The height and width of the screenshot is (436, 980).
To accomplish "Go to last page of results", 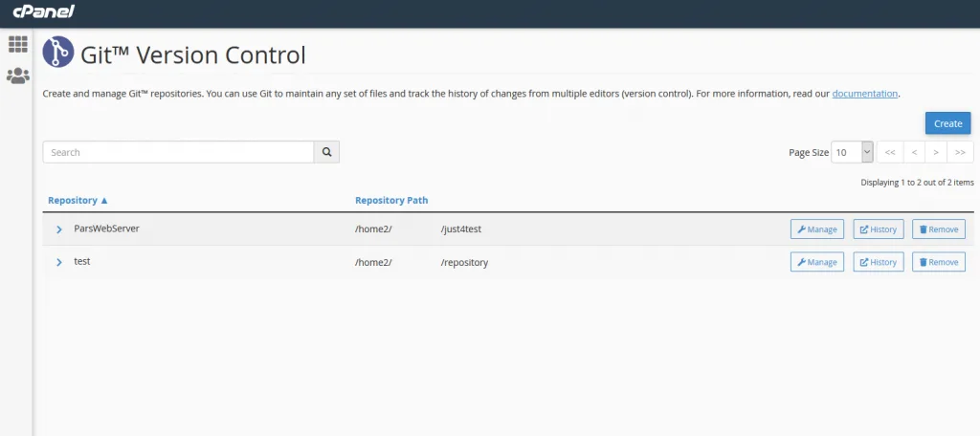I will pyautogui.click(x=961, y=152).
